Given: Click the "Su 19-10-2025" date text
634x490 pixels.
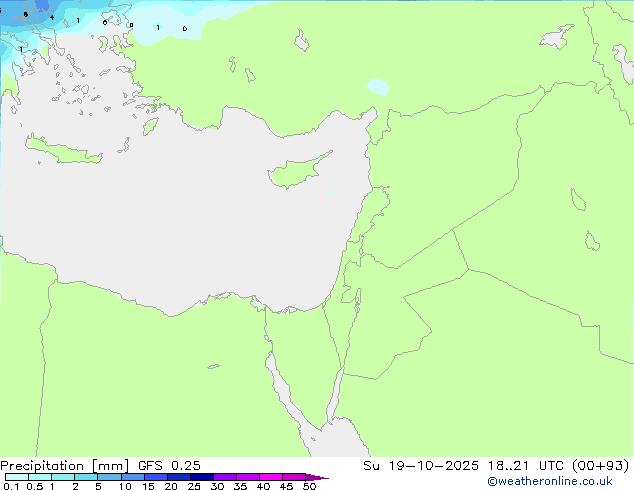Looking at the screenshot, I should pos(421,466).
